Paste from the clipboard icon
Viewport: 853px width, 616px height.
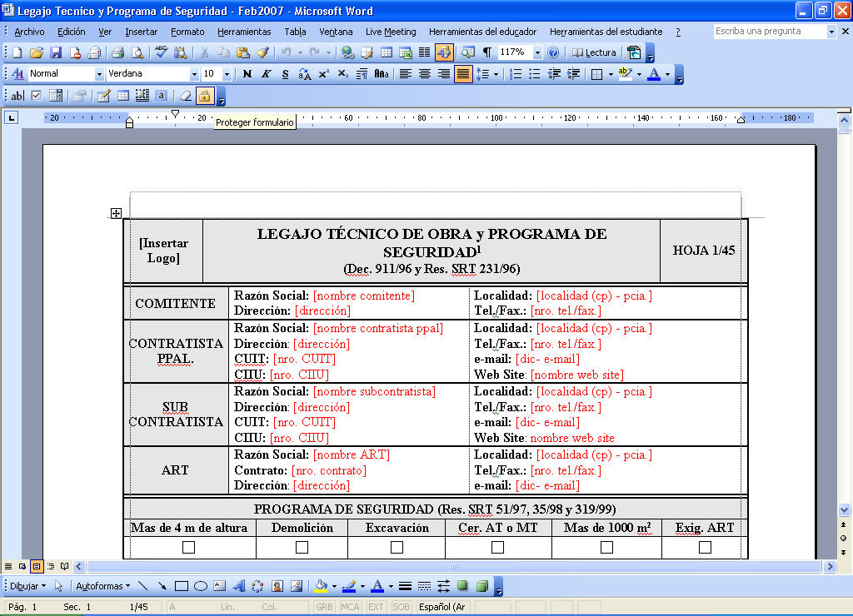[243, 52]
